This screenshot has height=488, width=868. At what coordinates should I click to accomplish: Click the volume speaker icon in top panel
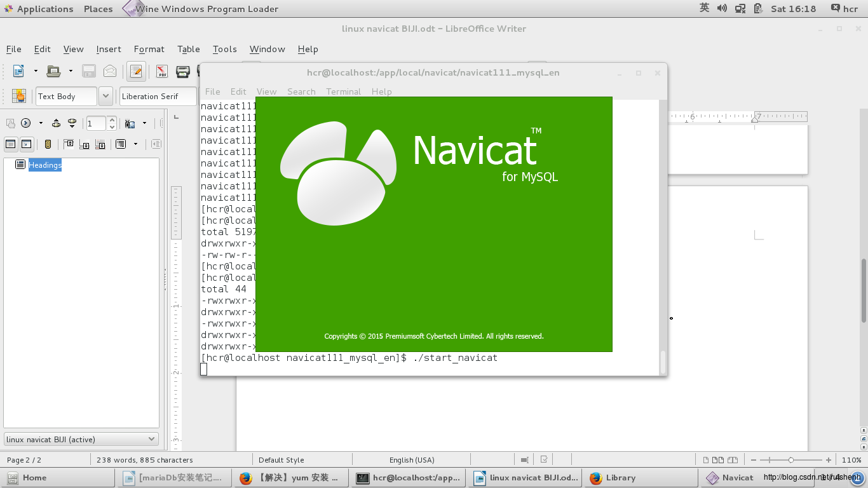pos(722,8)
